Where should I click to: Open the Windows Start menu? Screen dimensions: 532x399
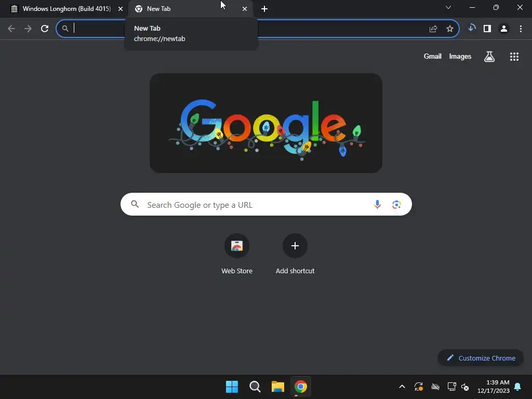pos(232,387)
